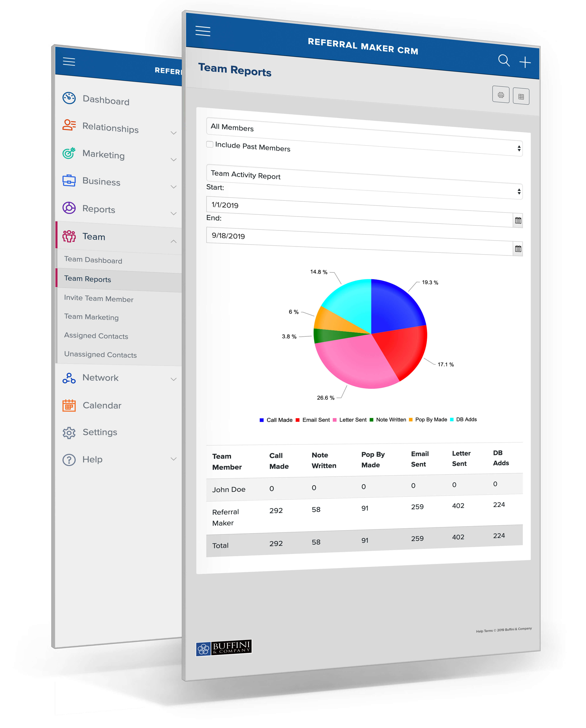Click the Start date field 1/1/2019
586x728 pixels.
point(359,212)
